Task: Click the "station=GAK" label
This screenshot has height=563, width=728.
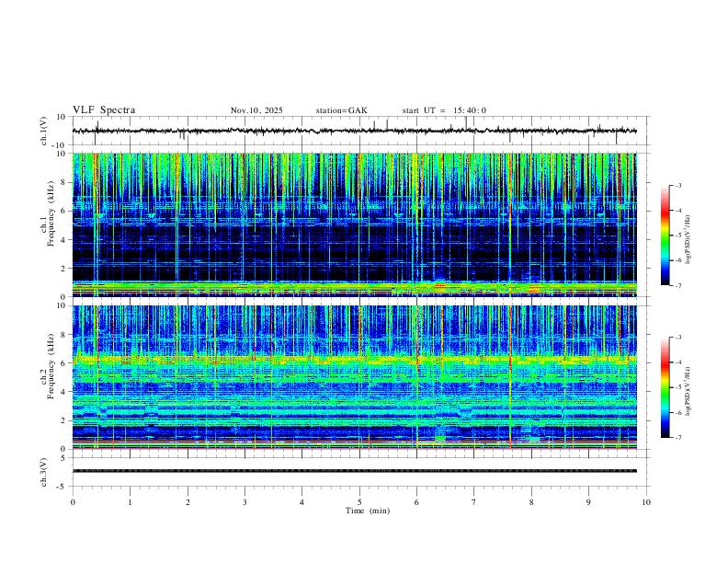Action: point(341,110)
